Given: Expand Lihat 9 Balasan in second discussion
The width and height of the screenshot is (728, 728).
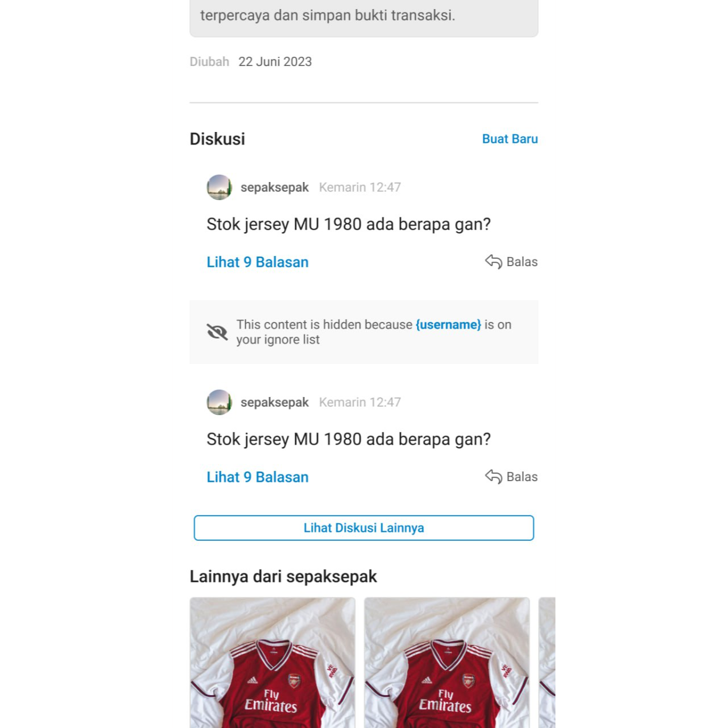Looking at the screenshot, I should click(x=258, y=477).
